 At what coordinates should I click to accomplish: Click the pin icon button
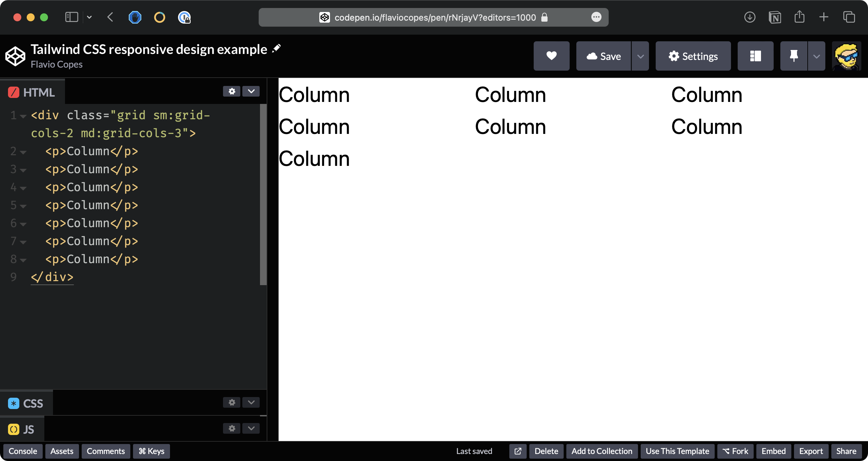point(794,56)
